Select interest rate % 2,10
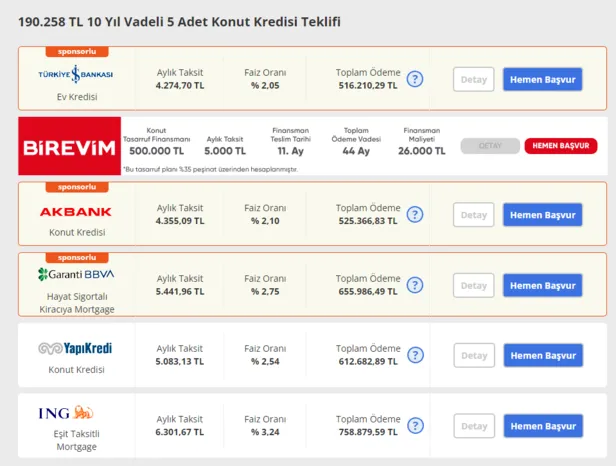This screenshot has height=466, width=616. click(x=265, y=221)
